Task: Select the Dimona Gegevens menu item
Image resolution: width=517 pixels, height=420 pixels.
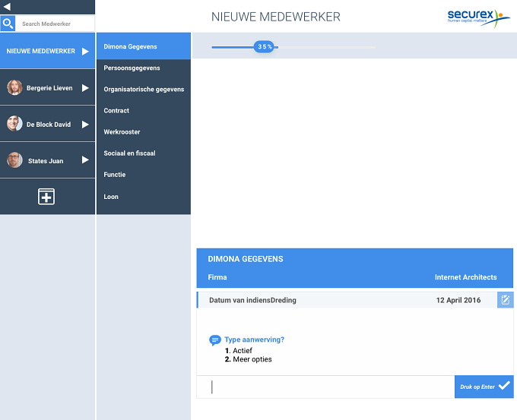Action: [144, 46]
